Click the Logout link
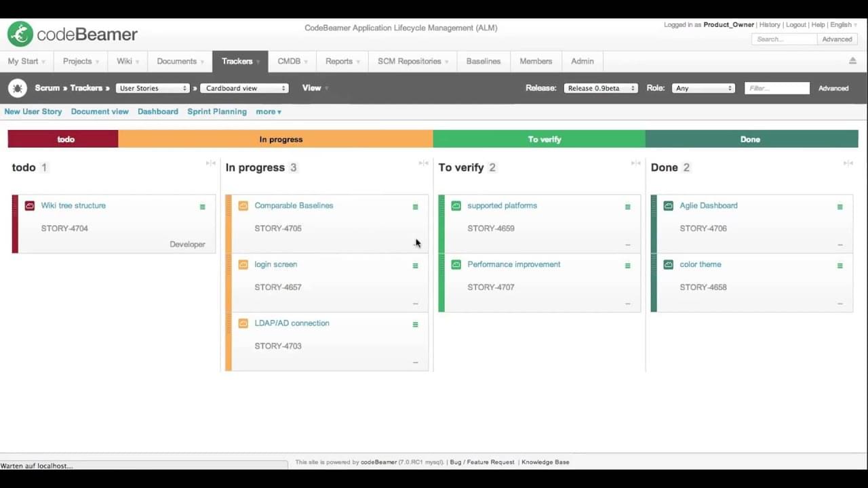 [x=796, y=25]
